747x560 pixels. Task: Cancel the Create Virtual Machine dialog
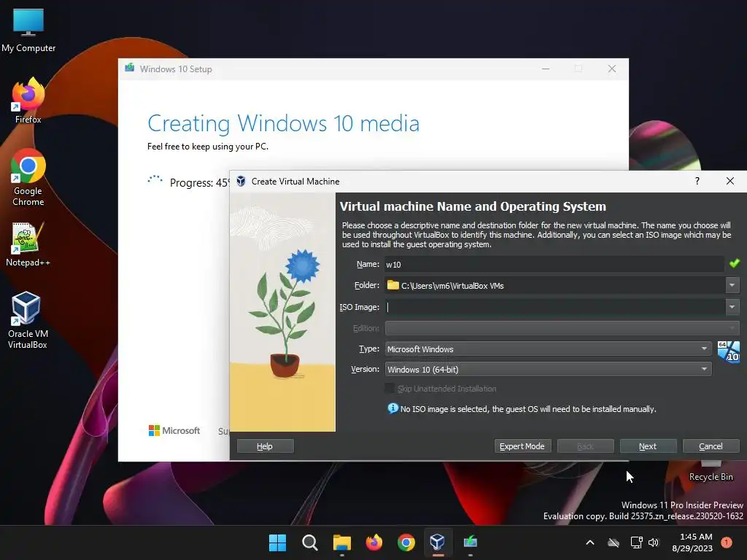click(x=711, y=446)
